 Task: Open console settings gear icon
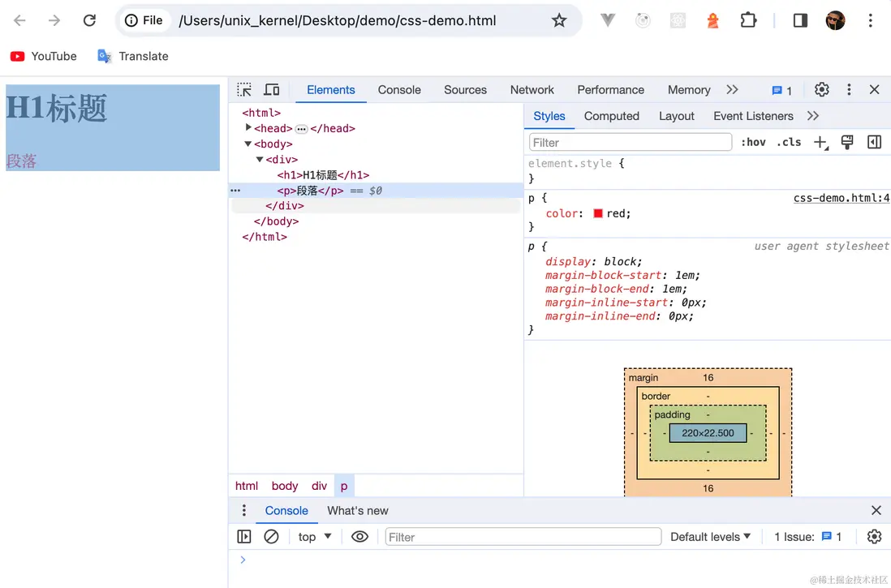coord(874,537)
